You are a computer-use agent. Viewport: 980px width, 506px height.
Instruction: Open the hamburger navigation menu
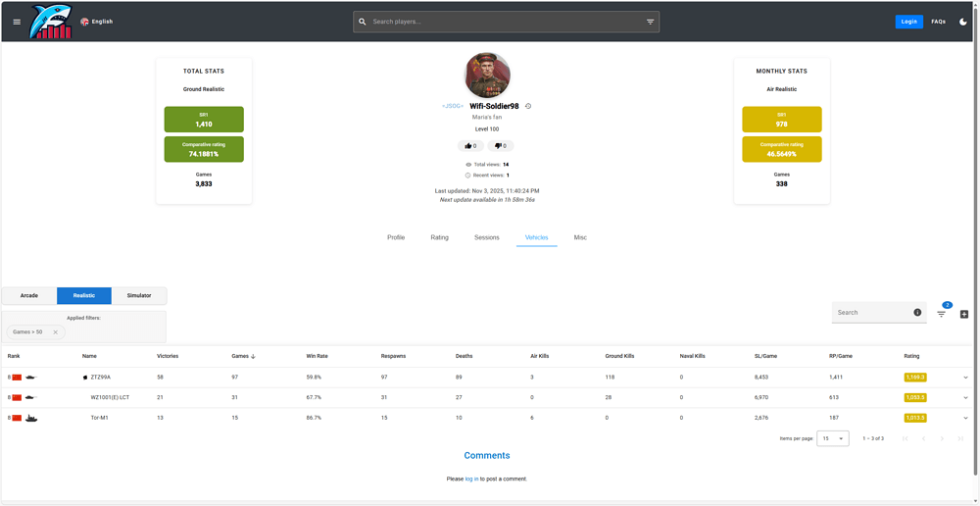point(17,22)
